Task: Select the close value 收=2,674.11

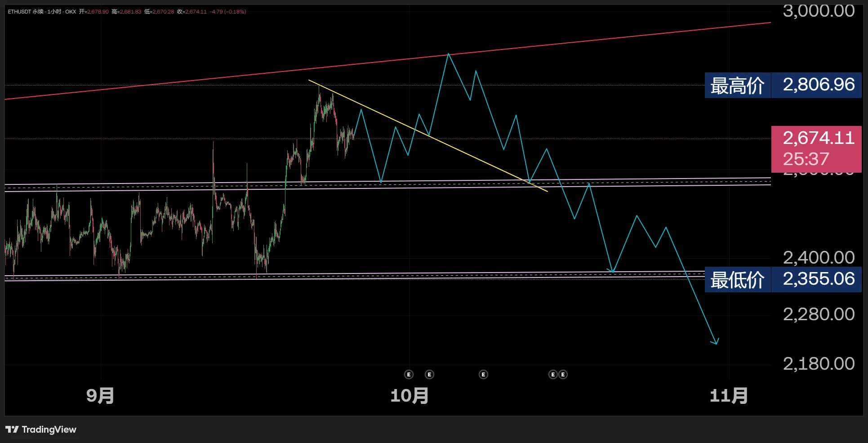Action: [x=192, y=12]
